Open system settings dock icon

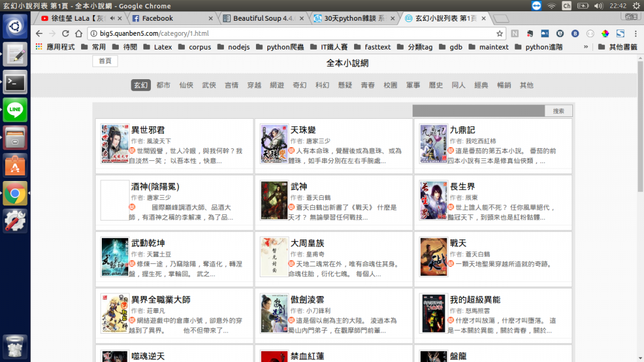point(15,221)
